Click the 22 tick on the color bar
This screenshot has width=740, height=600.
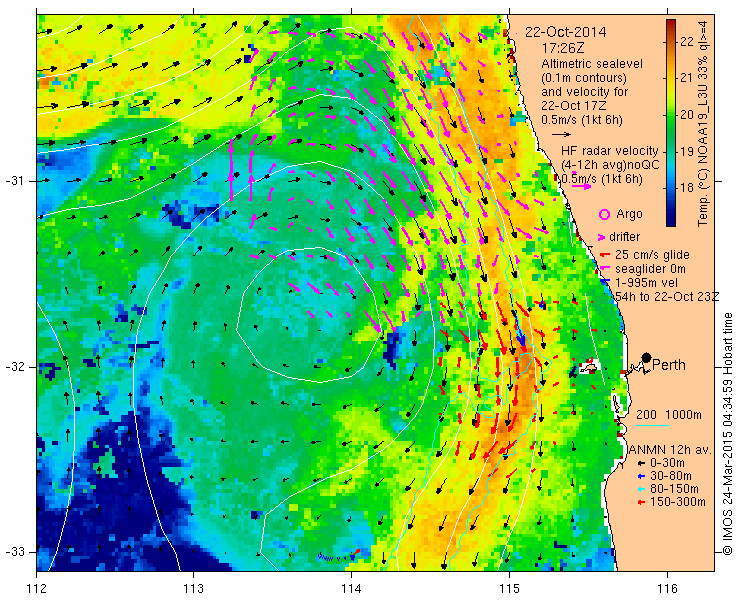(x=688, y=42)
